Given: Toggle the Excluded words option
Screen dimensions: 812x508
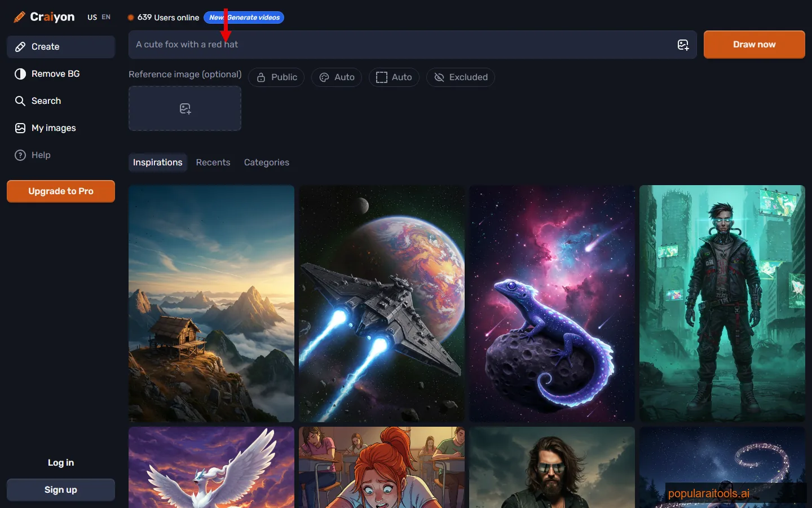Looking at the screenshot, I should [x=460, y=77].
